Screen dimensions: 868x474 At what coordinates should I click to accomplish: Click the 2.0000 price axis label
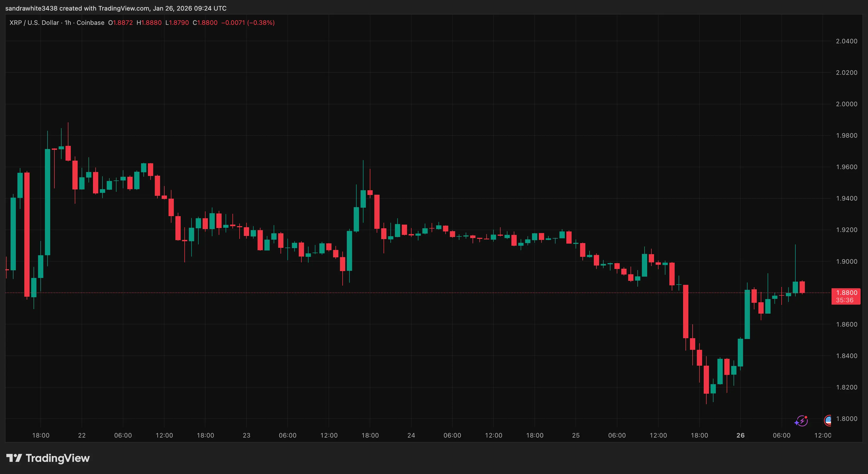click(846, 104)
